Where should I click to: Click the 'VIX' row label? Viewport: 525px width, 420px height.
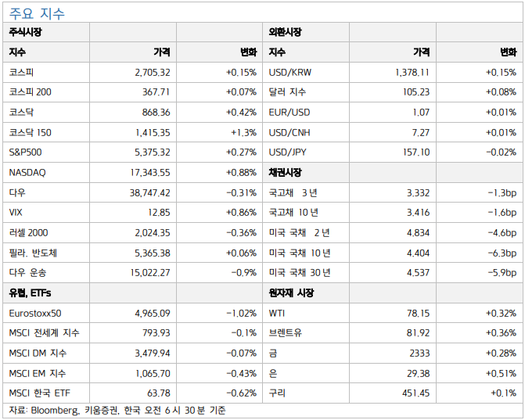16,213
